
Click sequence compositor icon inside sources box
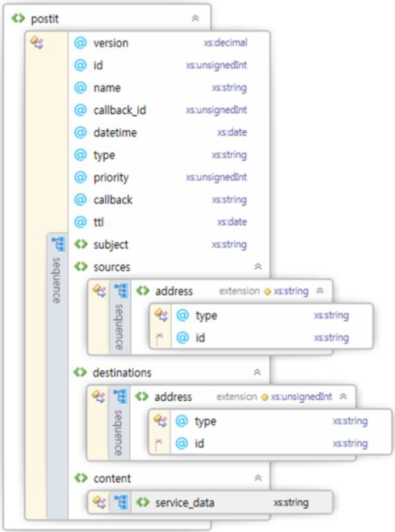click(x=121, y=290)
